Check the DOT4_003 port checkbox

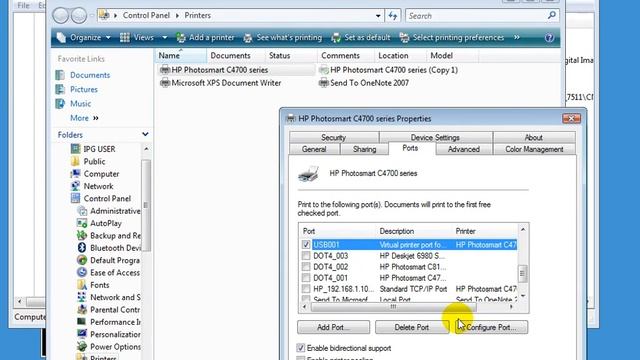[x=306, y=256]
